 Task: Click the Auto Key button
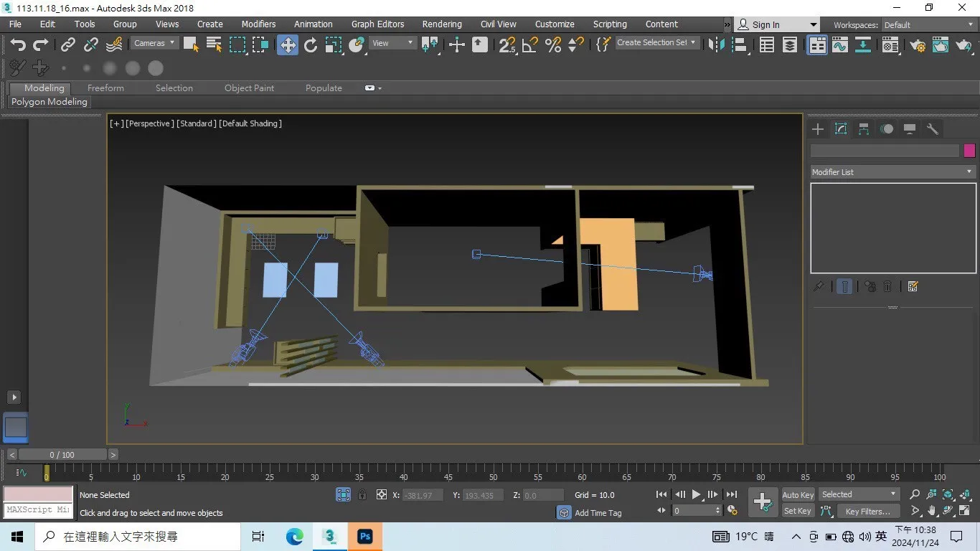click(x=798, y=495)
